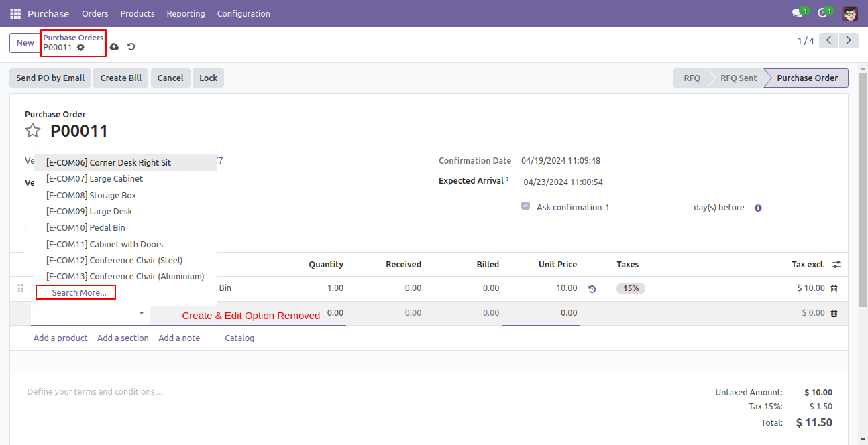Click the Confirmation Date value 04/19/2024 11:09:48
Screen dimensions: 868x445
pos(561,161)
